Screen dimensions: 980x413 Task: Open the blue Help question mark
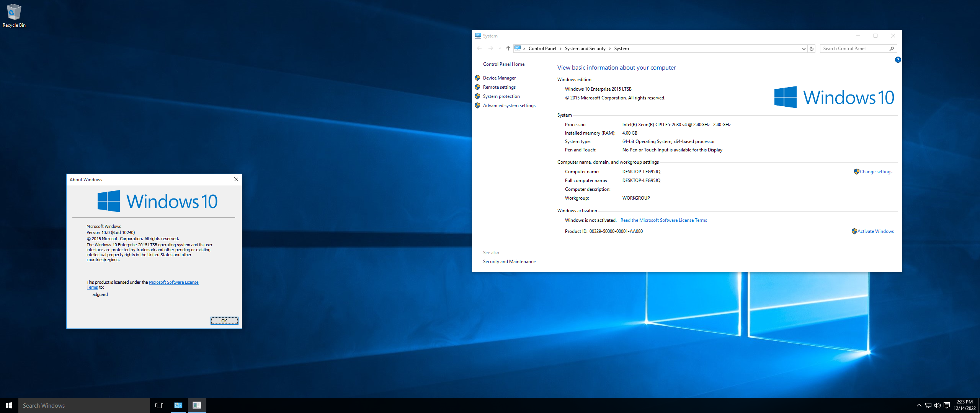pos(898,60)
